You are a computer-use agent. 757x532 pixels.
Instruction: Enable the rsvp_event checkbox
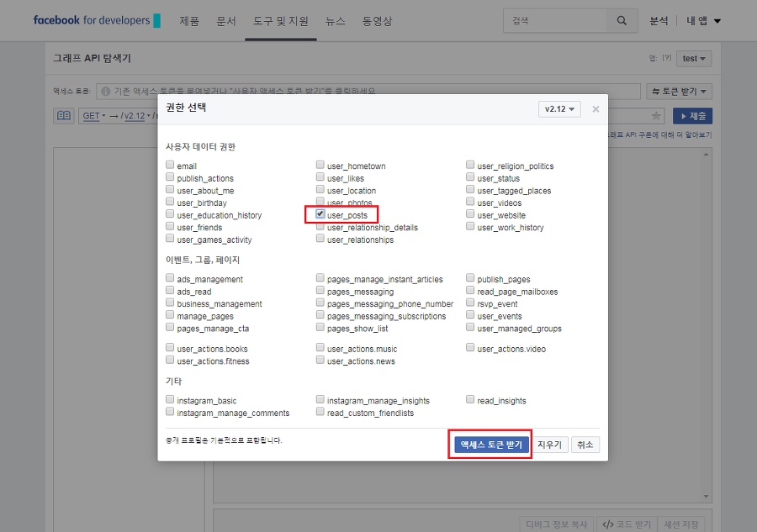[x=470, y=303]
